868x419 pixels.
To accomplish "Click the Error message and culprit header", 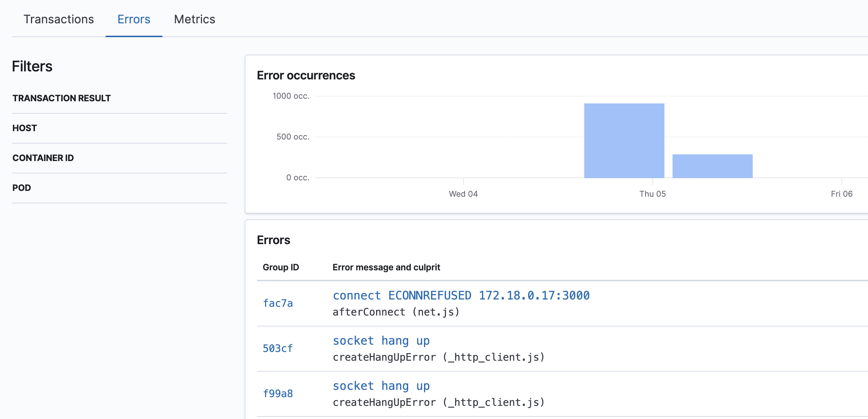I will pos(386,267).
